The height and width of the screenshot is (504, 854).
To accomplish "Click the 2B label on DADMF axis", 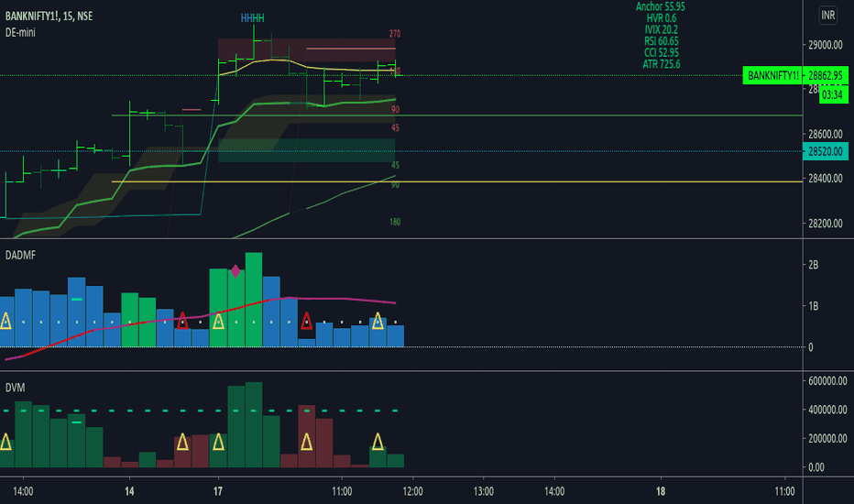I will click(813, 265).
